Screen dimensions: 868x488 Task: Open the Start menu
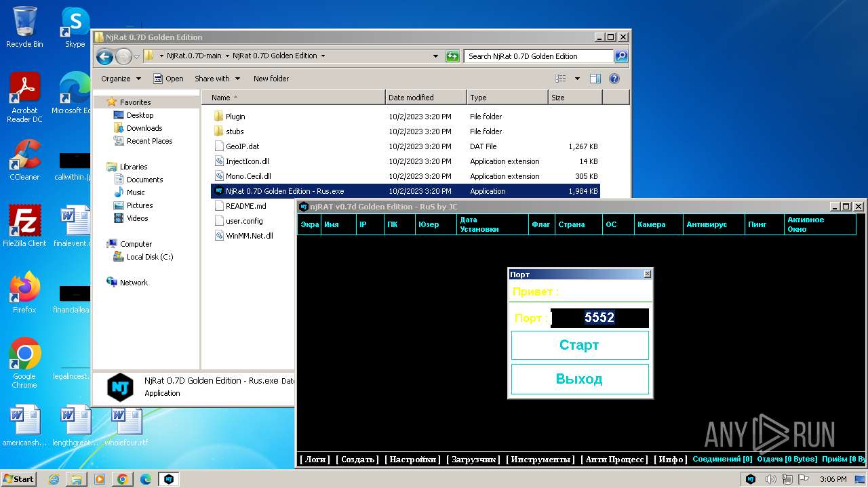point(18,479)
